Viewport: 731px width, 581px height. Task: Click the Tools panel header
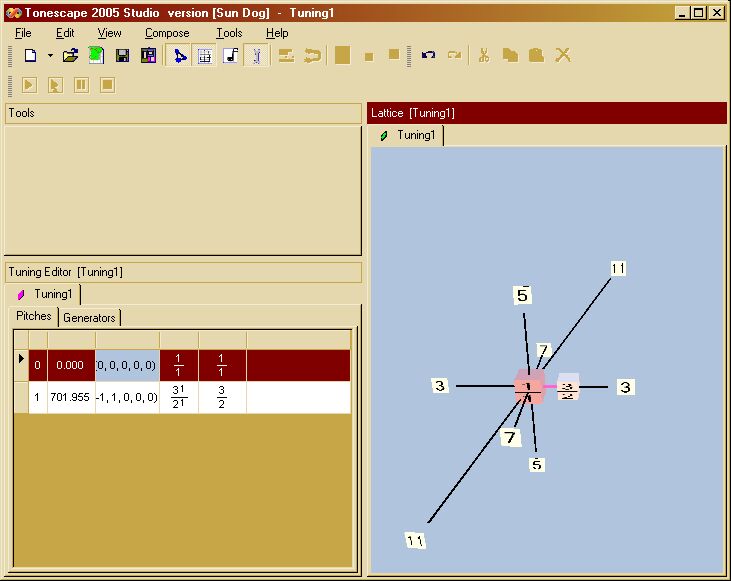183,113
